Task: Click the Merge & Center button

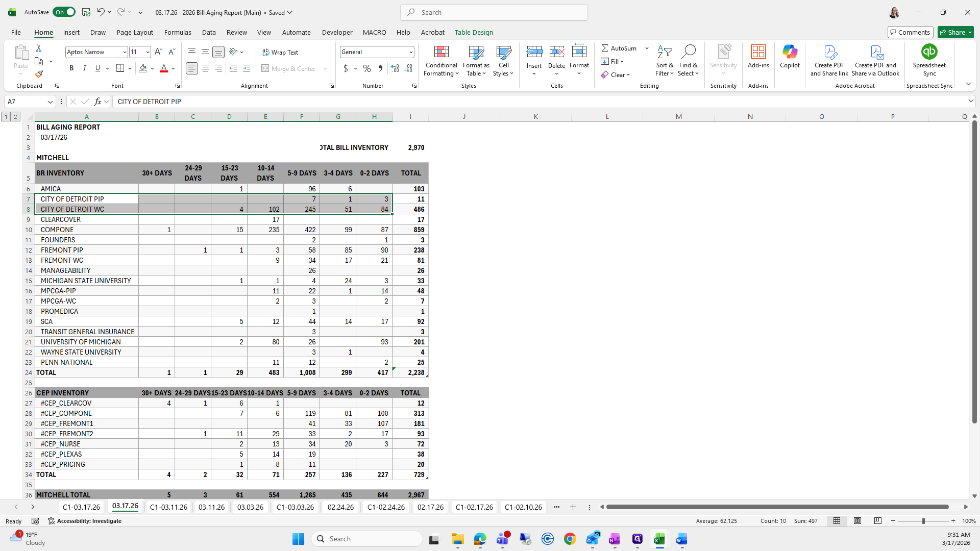Action: [x=289, y=68]
